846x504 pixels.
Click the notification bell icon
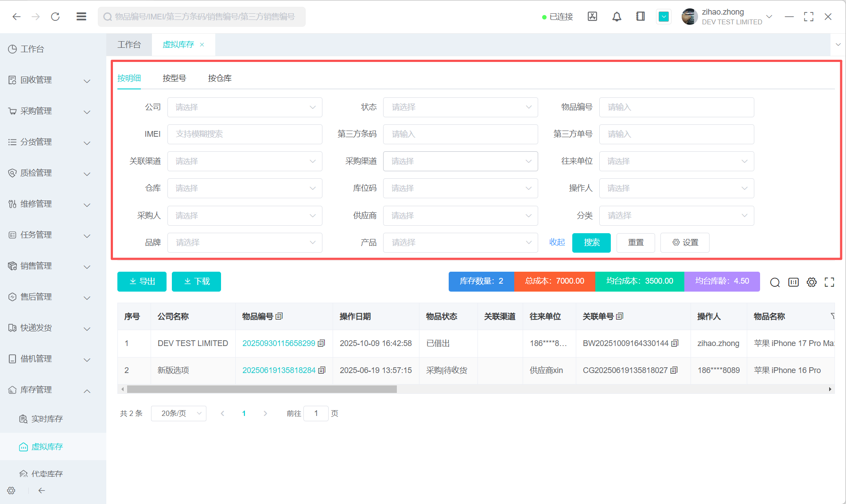[617, 17]
